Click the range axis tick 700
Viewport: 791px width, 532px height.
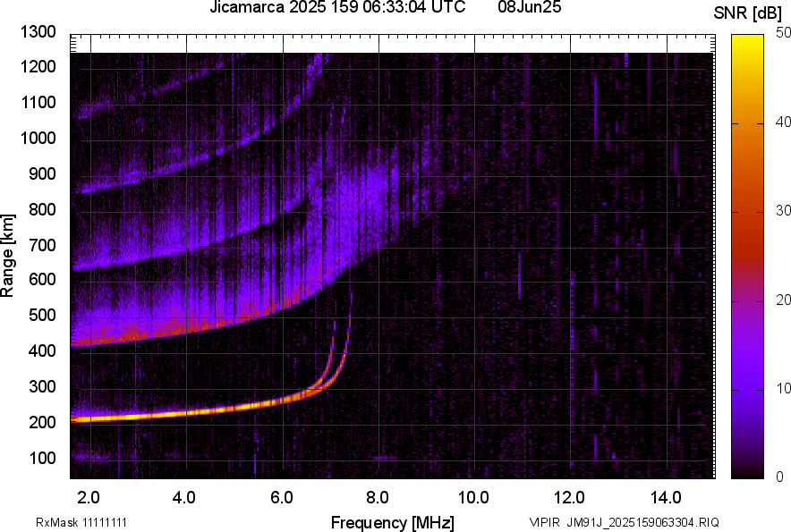pyautogui.click(x=42, y=245)
